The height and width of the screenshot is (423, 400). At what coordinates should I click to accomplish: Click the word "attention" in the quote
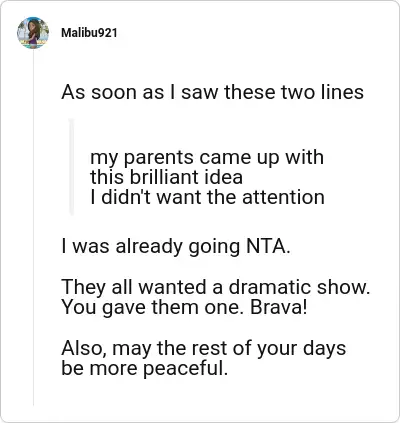point(283,197)
